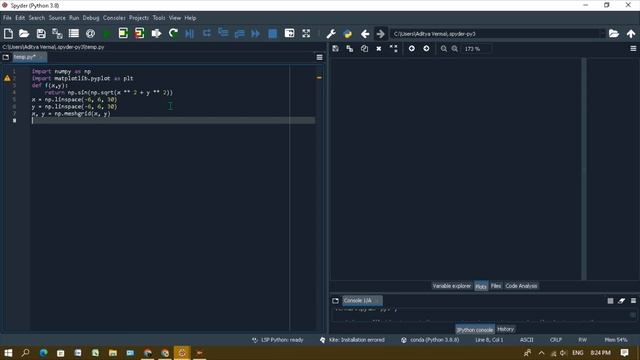Open the Edit menu
The height and width of the screenshot is (360, 640).
20,18
